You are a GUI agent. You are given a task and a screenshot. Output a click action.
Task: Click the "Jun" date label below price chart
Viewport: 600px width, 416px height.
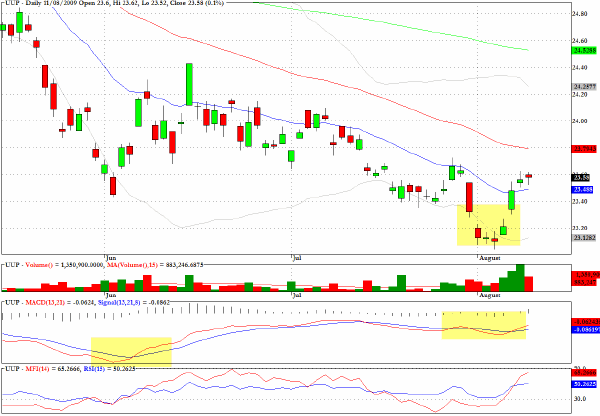click(111, 258)
